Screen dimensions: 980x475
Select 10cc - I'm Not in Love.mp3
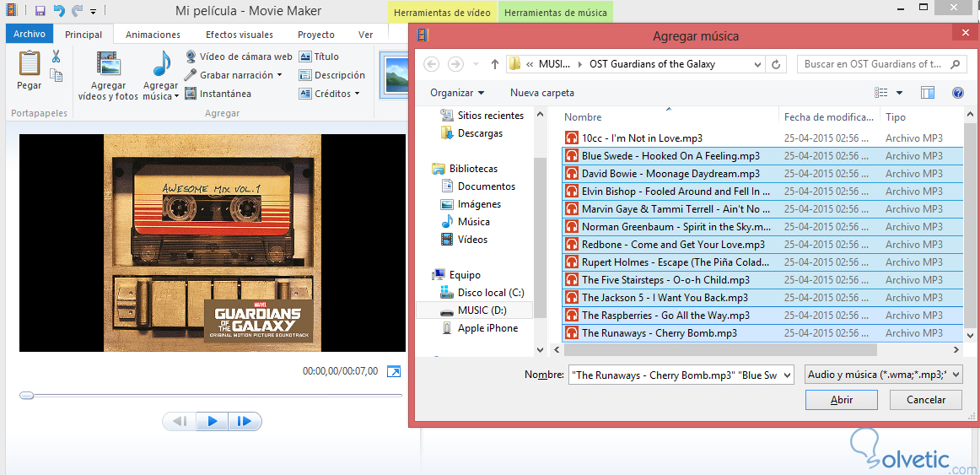[762, 138]
